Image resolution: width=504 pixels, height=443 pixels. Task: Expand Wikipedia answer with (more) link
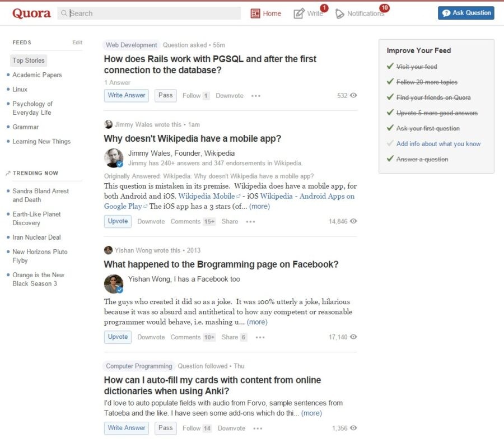pos(259,206)
